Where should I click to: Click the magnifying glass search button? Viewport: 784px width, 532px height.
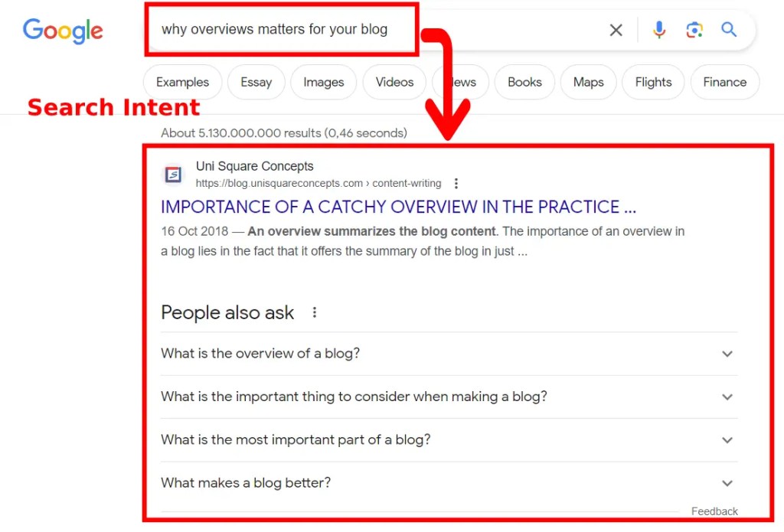(x=729, y=30)
